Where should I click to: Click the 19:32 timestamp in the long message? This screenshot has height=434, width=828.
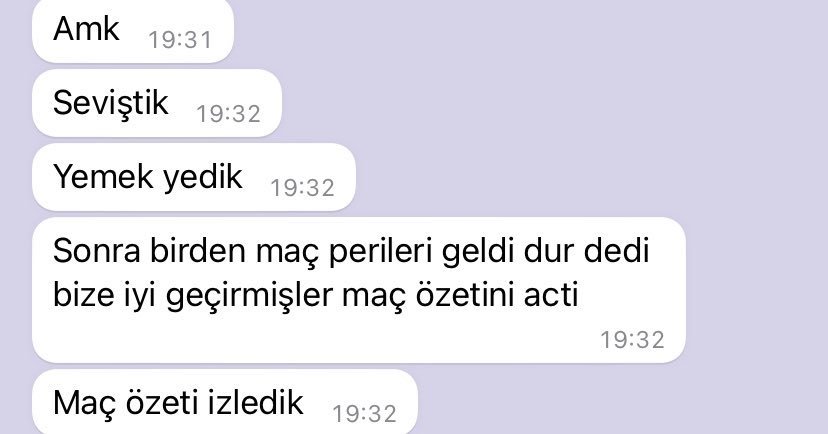pos(632,340)
